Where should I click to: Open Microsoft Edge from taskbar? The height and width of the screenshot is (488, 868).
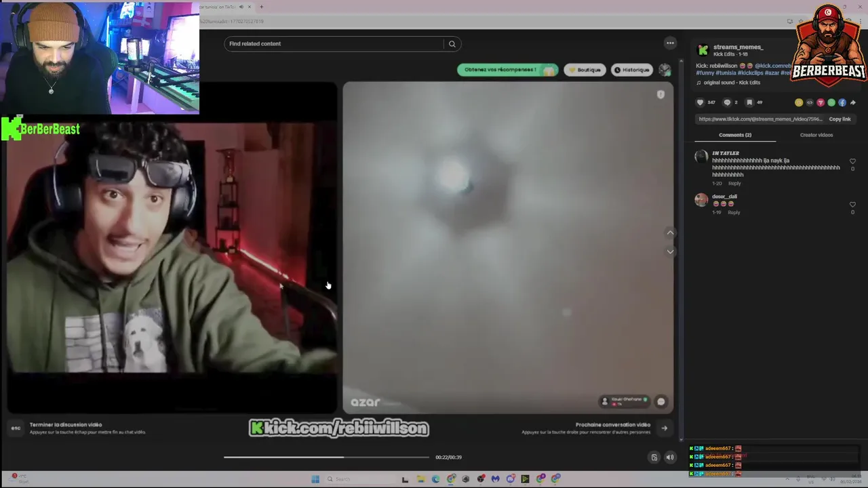click(x=435, y=479)
